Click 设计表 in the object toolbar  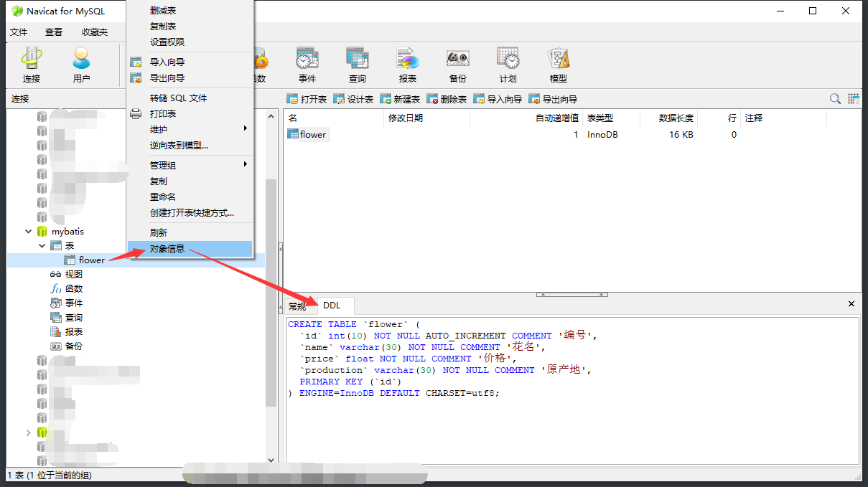tap(353, 99)
